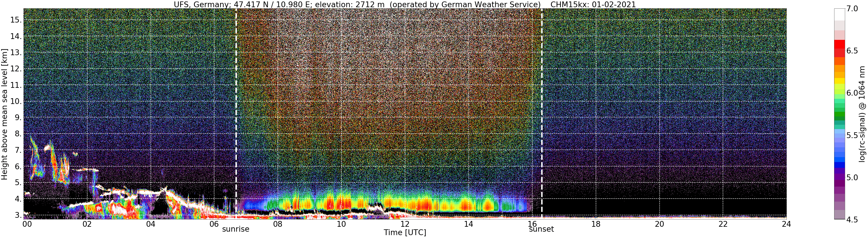This screenshot has width=868, height=238.
Task: Click the 'log(rc-signal) @ 1064 nm' colorbar label
Action: pos(862,114)
